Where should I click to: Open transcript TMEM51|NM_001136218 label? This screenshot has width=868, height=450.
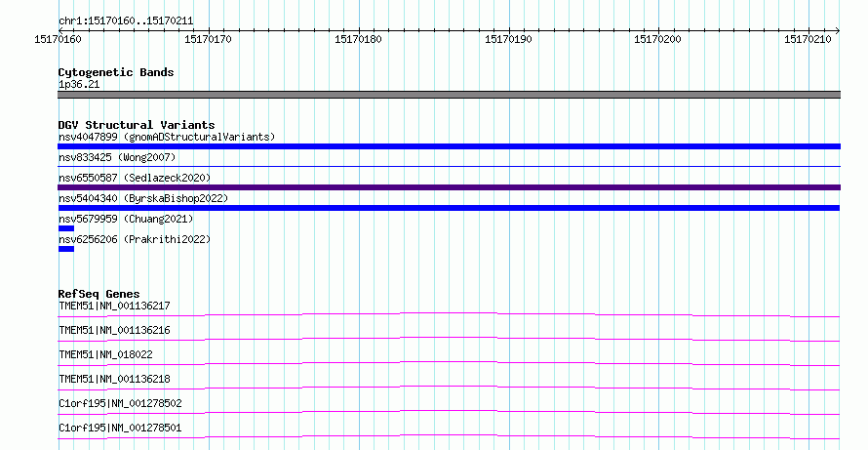click(114, 379)
